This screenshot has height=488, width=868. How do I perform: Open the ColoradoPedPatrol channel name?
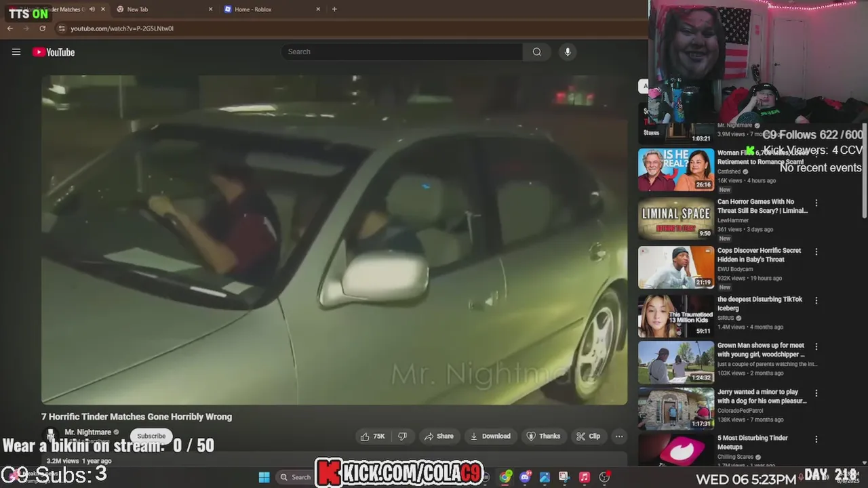(x=741, y=411)
